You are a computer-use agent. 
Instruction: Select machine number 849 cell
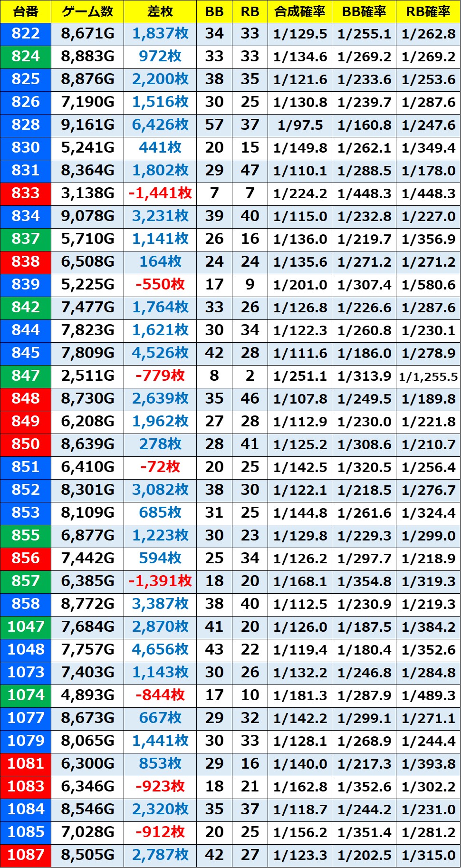tap(26, 422)
